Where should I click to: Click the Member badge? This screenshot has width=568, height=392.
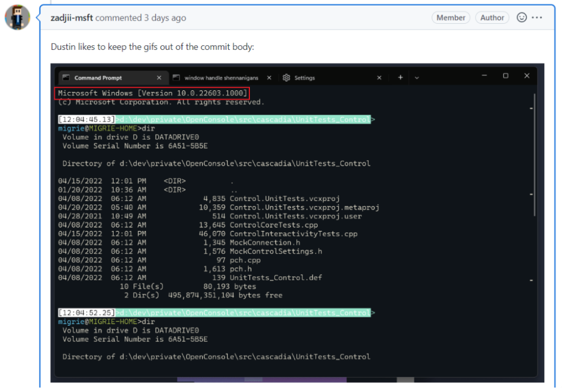(x=450, y=18)
